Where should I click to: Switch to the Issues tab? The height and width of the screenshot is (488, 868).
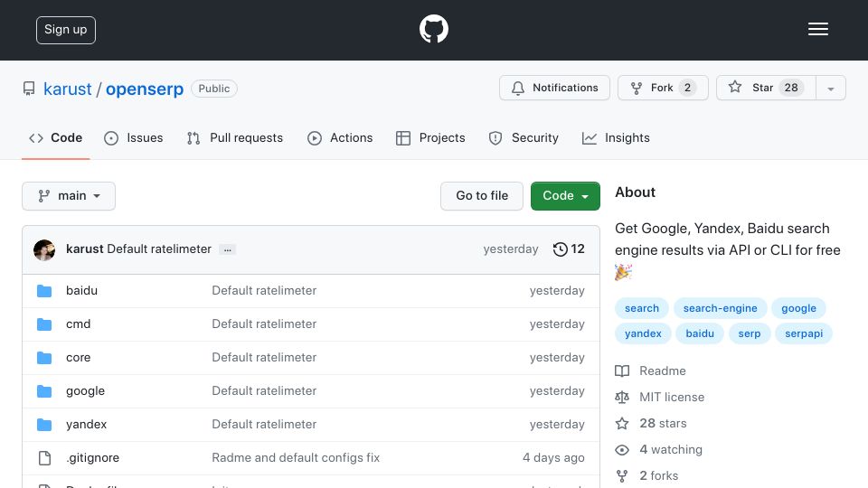click(x=134, y=137)
